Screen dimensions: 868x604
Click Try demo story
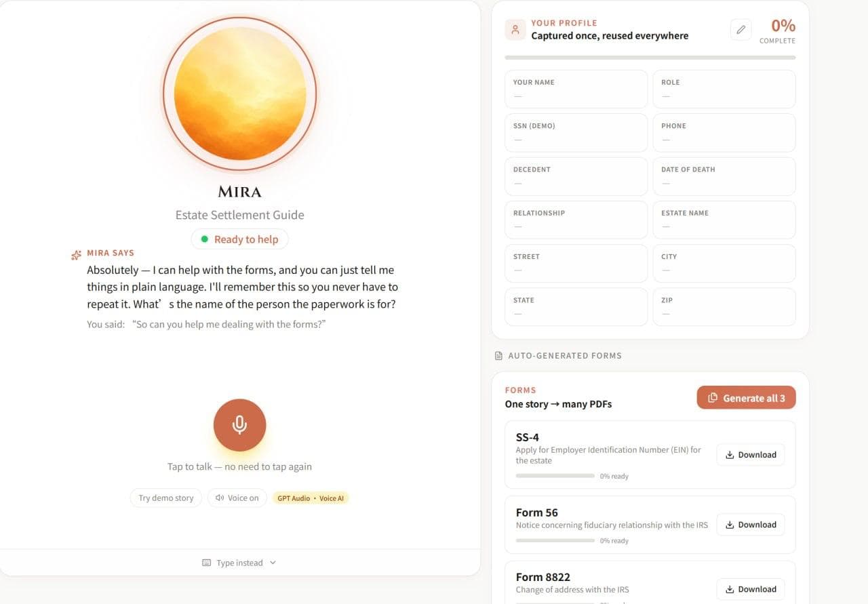click(166, 498)
